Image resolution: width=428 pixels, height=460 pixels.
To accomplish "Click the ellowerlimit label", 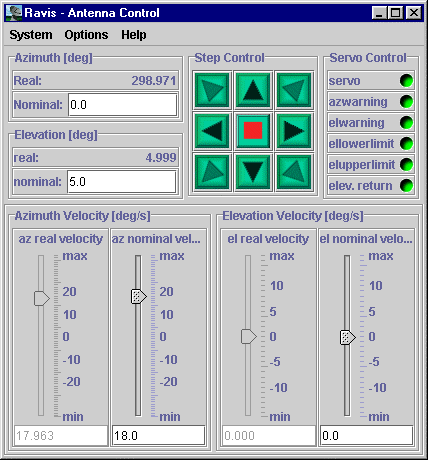I will [x=361, y=144].
